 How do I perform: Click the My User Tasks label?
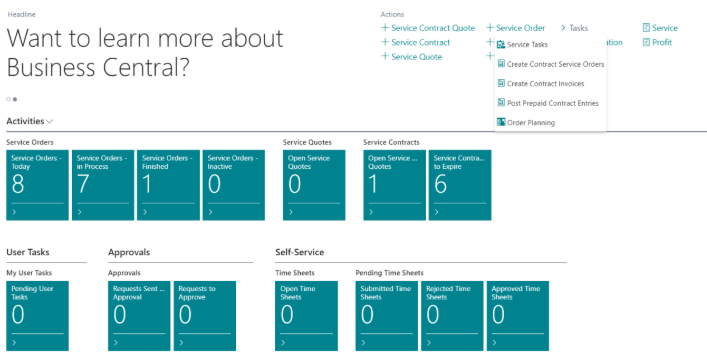29,273
